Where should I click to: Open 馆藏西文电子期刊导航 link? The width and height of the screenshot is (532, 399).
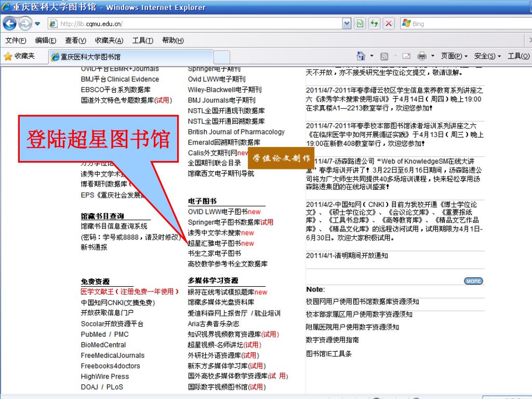pos(221,174)
